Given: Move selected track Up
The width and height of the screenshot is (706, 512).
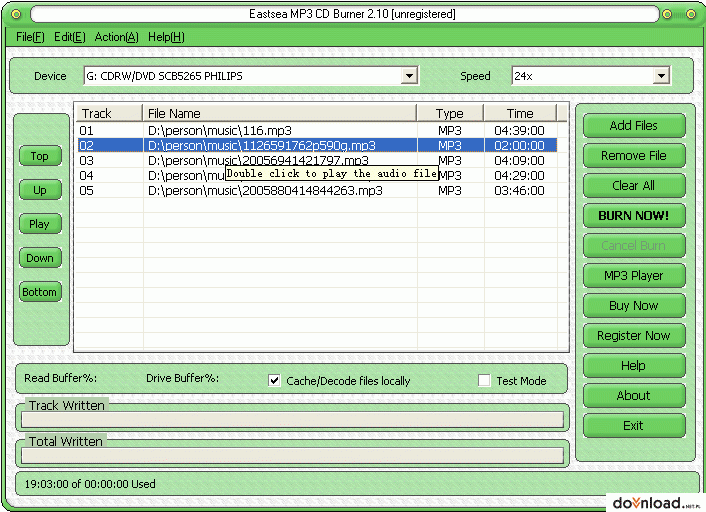Looking at the screenshot, I should click(x=40, y=190).
